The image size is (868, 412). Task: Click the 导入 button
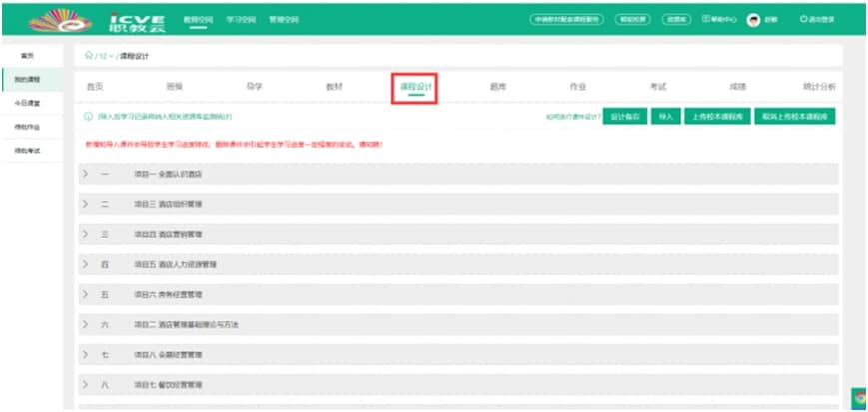[x=665, y=116]
